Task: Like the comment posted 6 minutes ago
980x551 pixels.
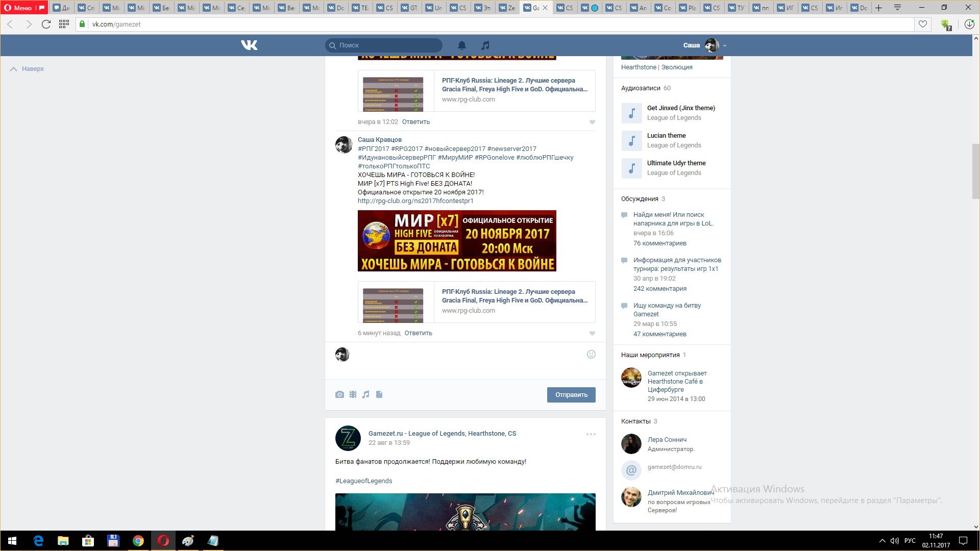Action: tap(592, 334)
